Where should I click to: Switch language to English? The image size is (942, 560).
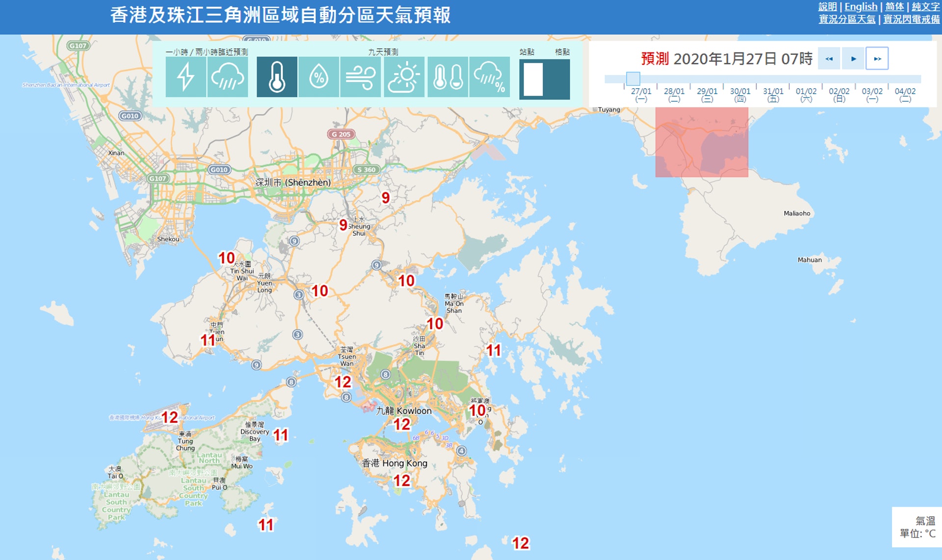(861, 6)
